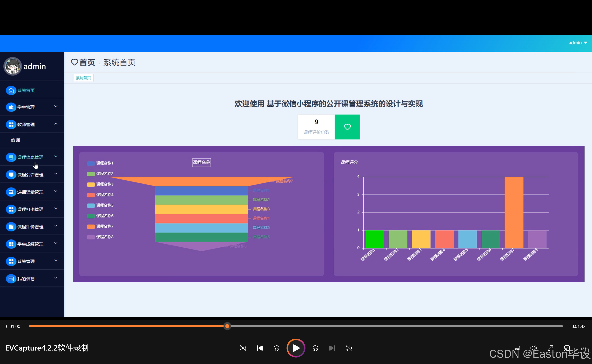Click elapsed time 0:01:00 label
The height and width of the screenshot is (364, 592).
[13, 326]
